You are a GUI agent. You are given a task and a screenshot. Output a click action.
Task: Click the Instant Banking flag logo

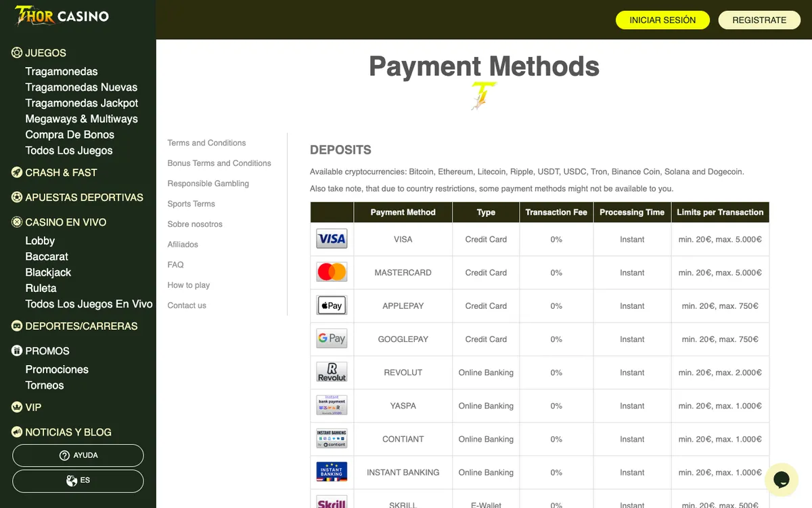coord(332,471)
